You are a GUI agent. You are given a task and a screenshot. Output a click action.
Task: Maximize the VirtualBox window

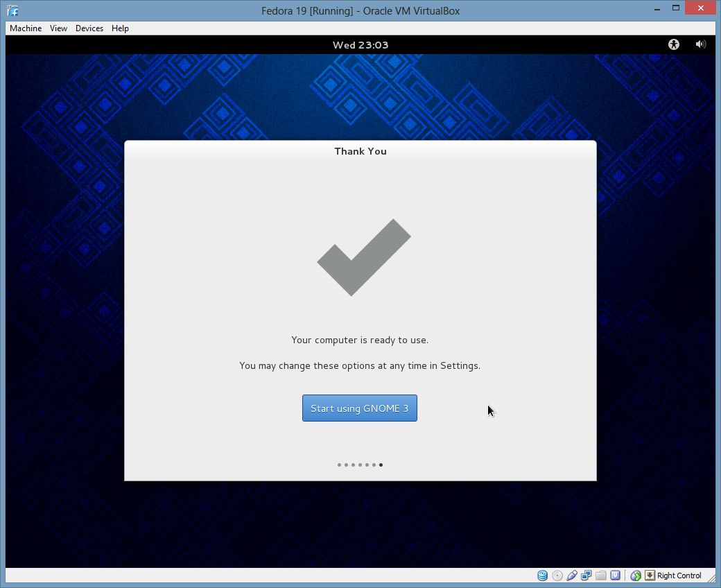(x=676, y=8)
